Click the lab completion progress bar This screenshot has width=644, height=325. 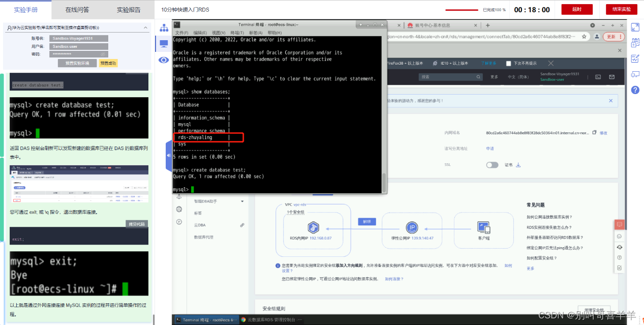462,10
